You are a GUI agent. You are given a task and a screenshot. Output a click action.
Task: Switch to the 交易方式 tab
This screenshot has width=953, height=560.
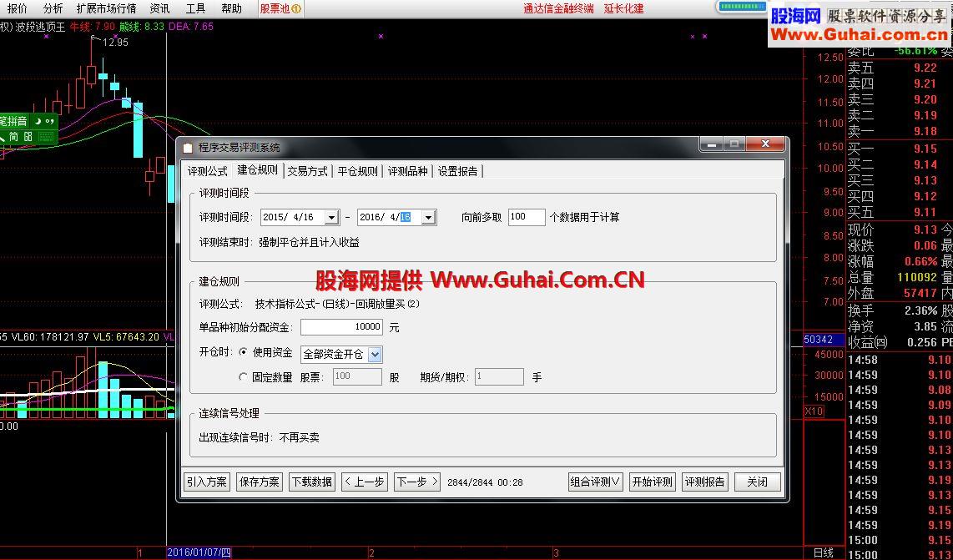coord(308,171)
